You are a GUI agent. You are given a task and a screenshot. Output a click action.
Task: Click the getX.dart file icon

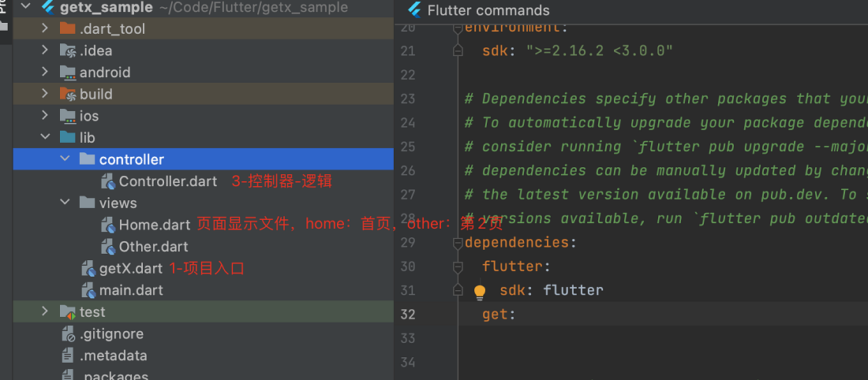click(88, 269)
